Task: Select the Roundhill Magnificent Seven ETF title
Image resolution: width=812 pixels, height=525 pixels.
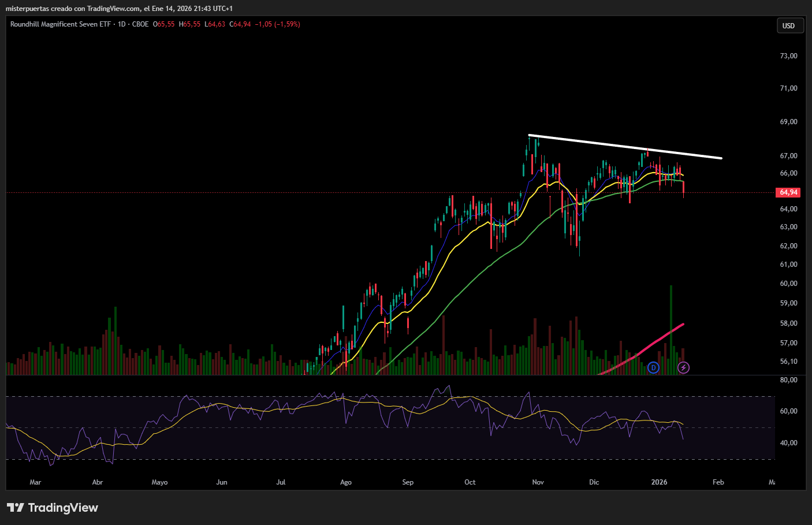Action: pyautogui.click(x=60, y=24)
